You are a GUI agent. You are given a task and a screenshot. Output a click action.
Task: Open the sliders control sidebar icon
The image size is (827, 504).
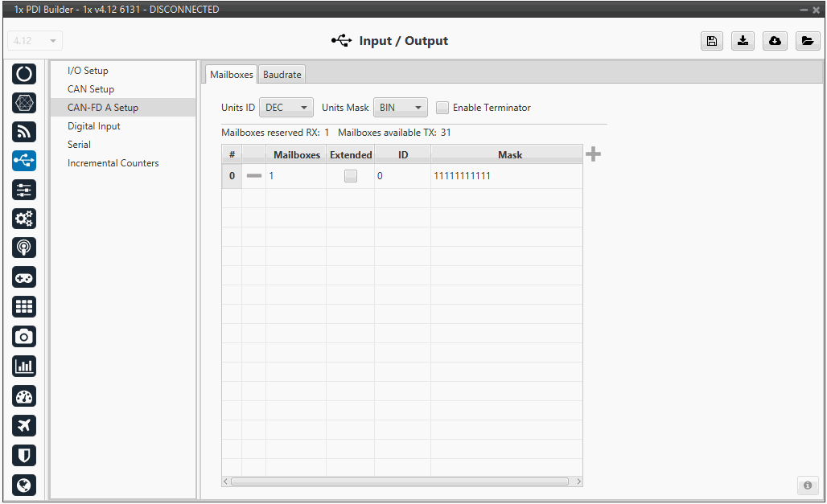pos(24,190)
